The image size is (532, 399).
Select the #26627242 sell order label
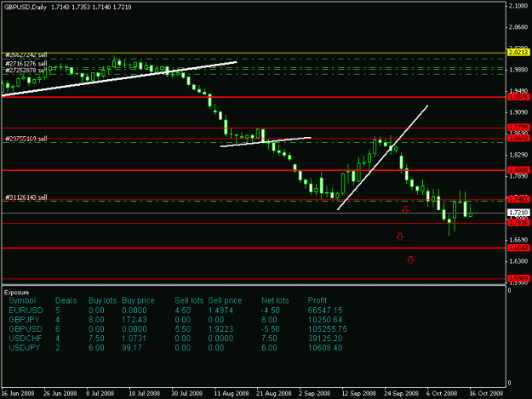(26, 55)
